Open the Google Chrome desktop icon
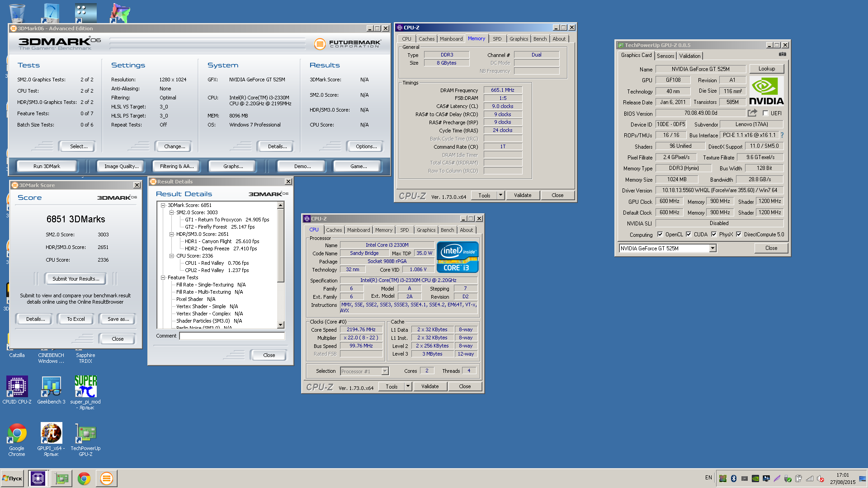Viewport: 868px width, 488px height. click(x=17, y=440)
